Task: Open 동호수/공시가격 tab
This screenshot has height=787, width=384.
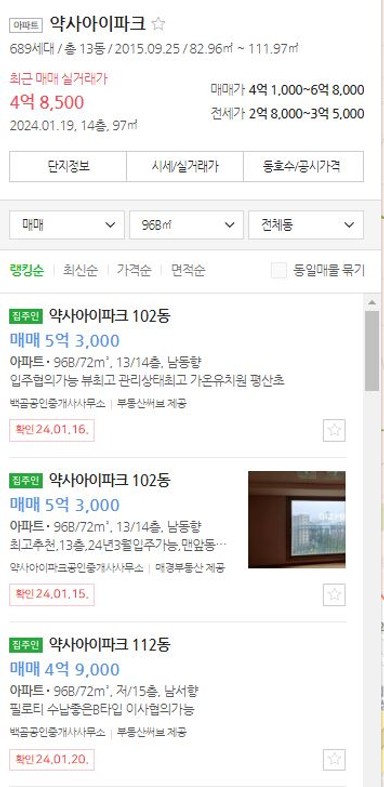Action: (x=304, y=166)
